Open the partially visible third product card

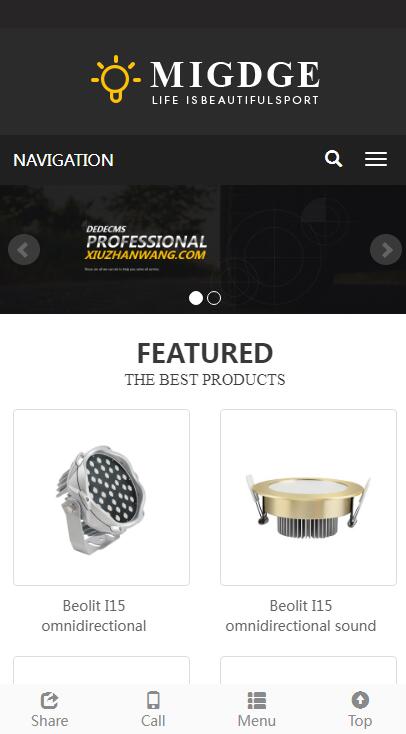[x=102, y=670]
